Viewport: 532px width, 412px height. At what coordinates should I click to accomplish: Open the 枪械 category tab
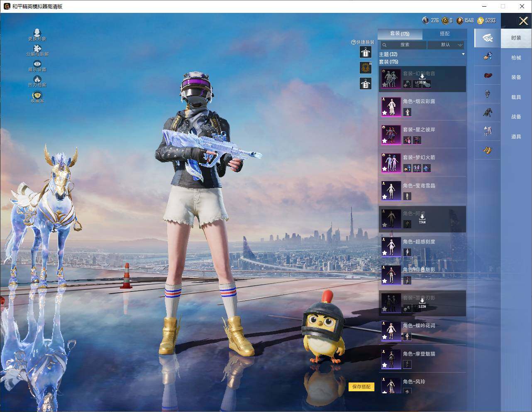(516, 58)
